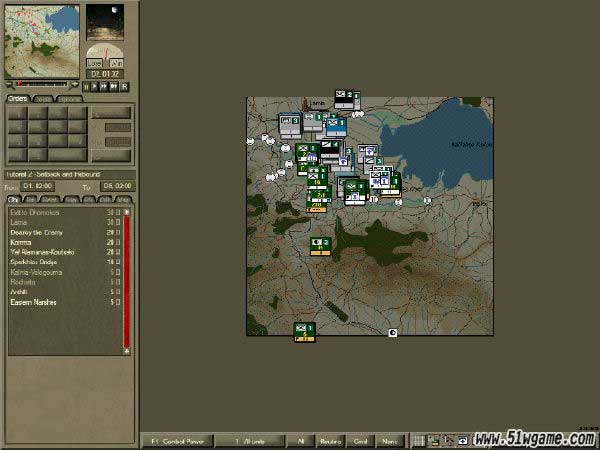Toggle the box beside Sperkhios Bridge

coord(117,262)
